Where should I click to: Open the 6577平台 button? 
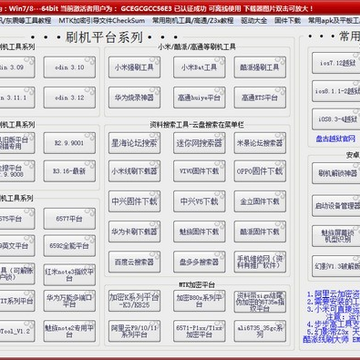pos(70,219)
